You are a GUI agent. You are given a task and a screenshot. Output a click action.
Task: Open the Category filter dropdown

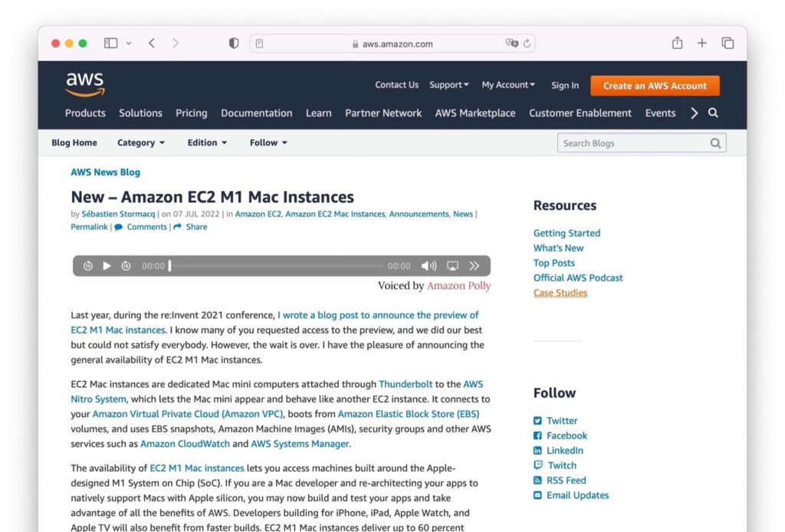pos(141,143)
